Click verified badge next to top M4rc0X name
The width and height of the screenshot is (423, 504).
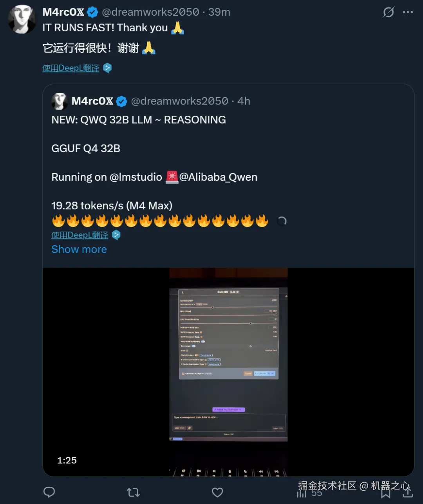[x=92, y=12]
